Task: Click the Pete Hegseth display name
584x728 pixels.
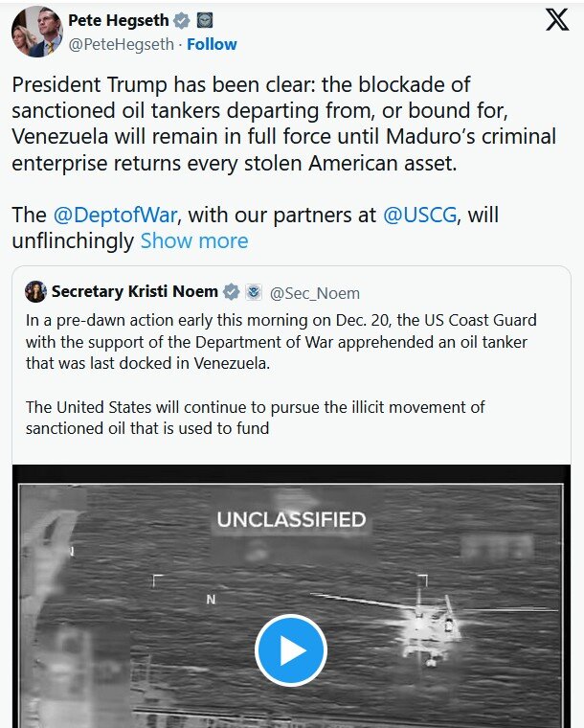Action: click(x=118, y=20)
